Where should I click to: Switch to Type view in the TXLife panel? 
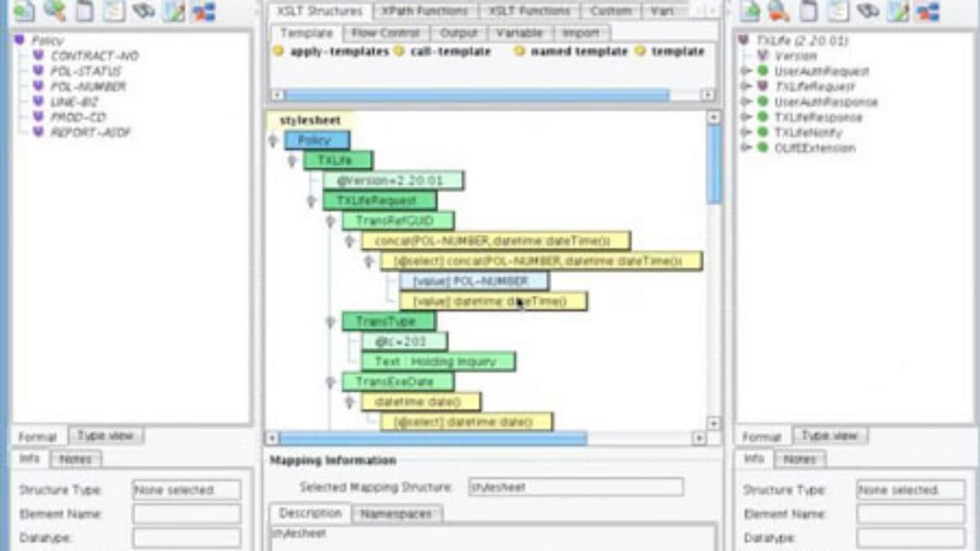point(831,436)
